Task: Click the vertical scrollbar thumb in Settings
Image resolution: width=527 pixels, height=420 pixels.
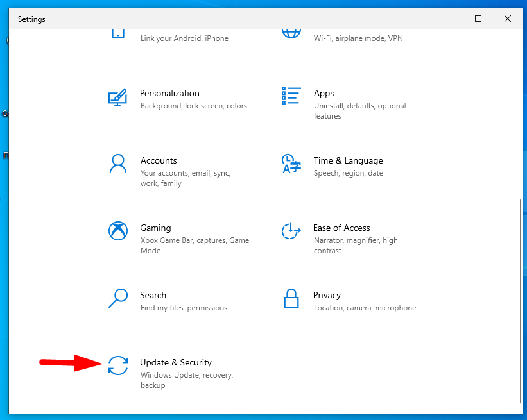Action: 519,300
